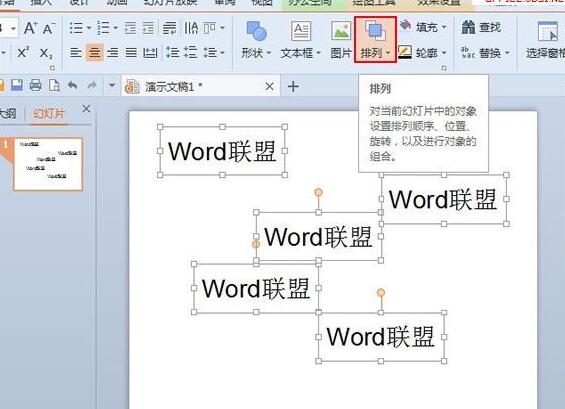This screenshot has width=565, height=409.
Task: Toggle justify text alignment
Action: pyautogui.click(x=131, y=53)
